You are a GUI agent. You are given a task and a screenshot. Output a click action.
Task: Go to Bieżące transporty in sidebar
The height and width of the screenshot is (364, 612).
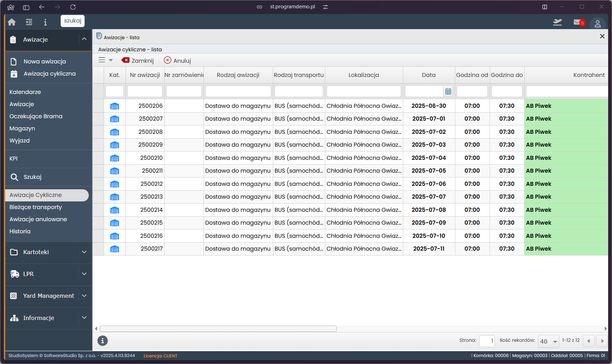[36, 207]
